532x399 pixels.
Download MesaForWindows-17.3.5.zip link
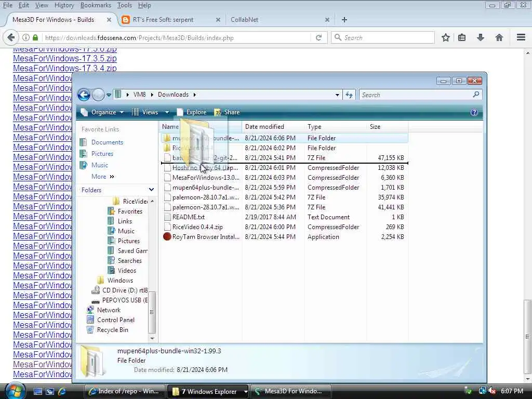pos(65,58)
